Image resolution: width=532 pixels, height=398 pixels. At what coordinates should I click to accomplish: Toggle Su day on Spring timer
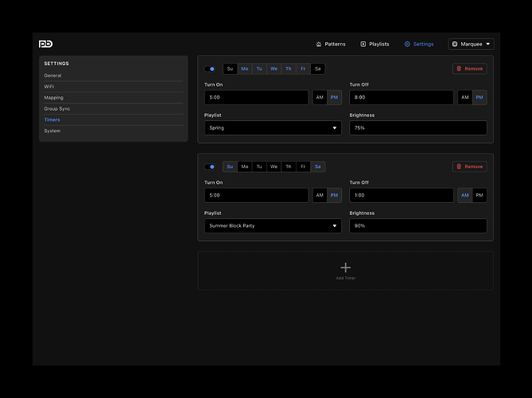point(230,68)
